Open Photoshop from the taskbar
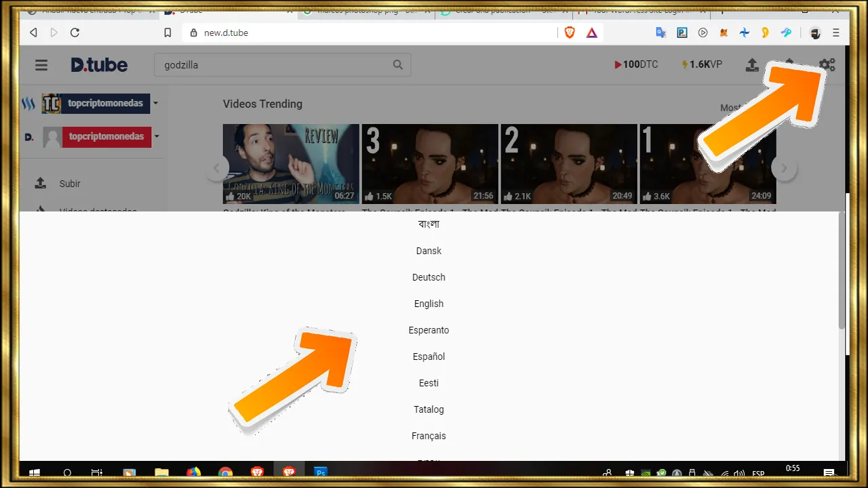Screen dimensions: 868x488 point(321,473)
